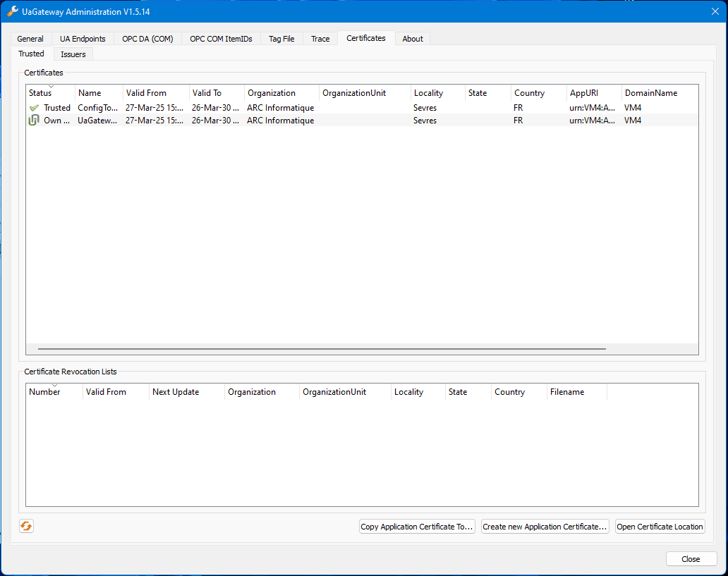Click Country header in Certificates list
Screen dimensions: 728x576
pyautogui.click(x=539, y=93)
